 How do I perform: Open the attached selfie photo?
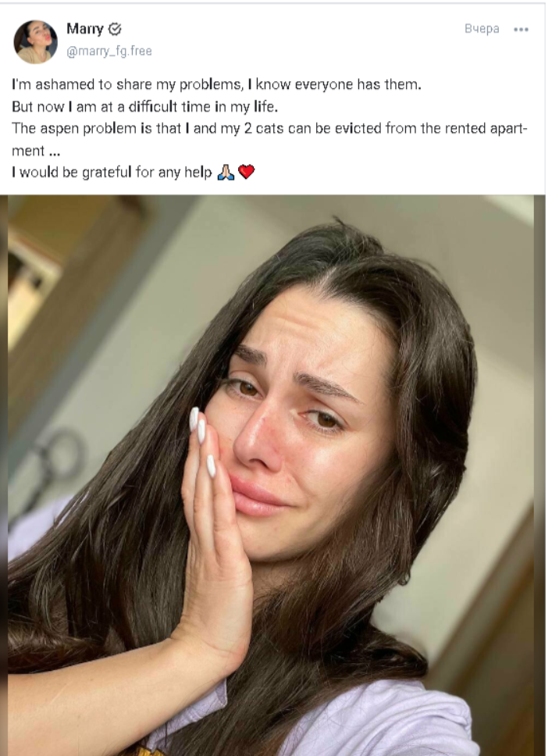[x=271, y=475]
